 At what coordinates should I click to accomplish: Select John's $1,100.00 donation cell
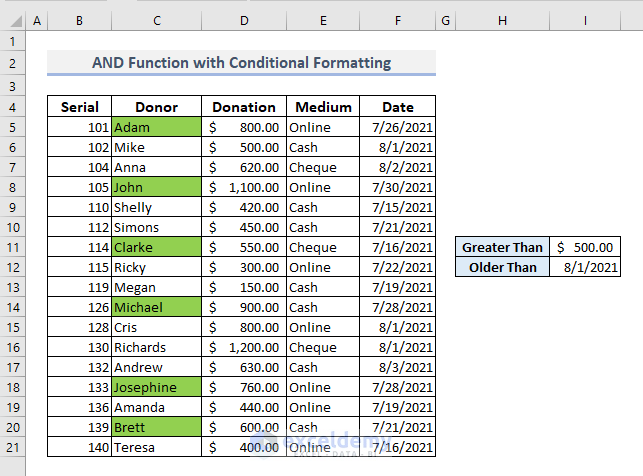243,187
